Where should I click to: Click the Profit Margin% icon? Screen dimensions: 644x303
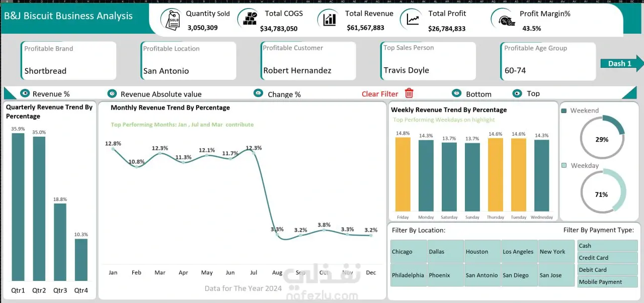[504, 20]
